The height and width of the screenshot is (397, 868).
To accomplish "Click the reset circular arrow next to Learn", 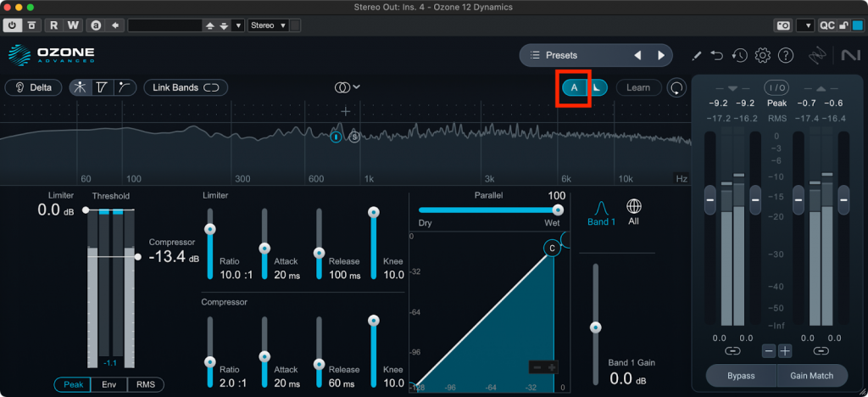I will 676,87.
